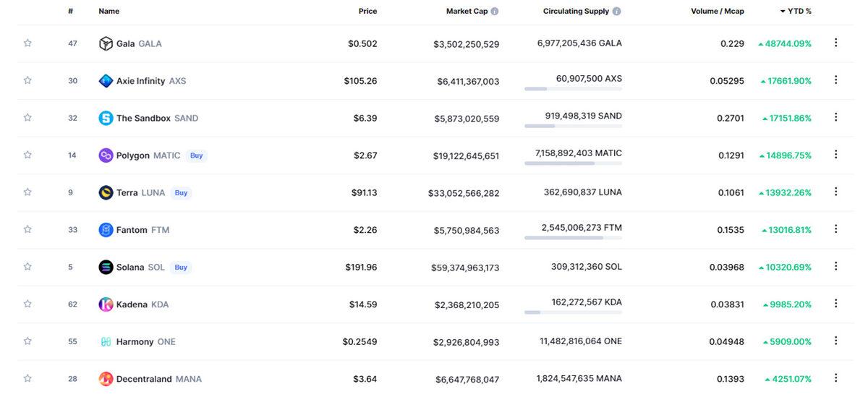Click The Sandbox logo icon
The width and height of the screenshot is (868, 397).
(106, 118)
